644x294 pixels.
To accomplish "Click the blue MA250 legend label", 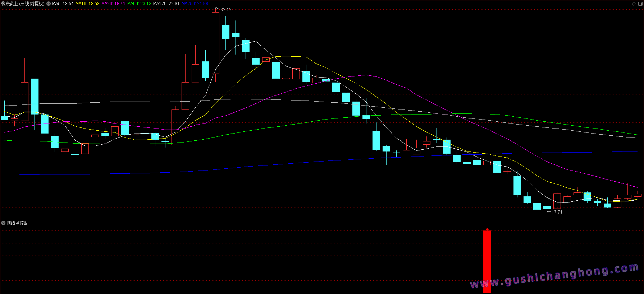I will click(x=195, y=4).
